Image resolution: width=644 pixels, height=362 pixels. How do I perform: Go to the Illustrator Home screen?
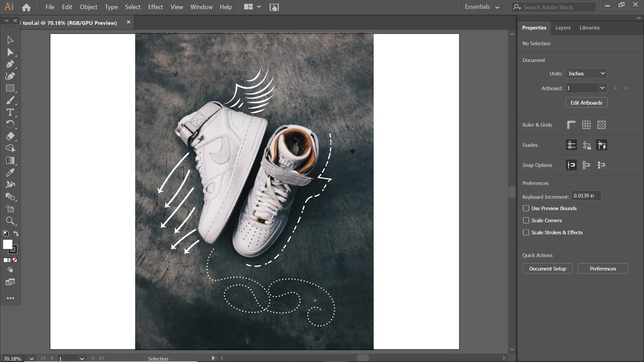[26, 7]
